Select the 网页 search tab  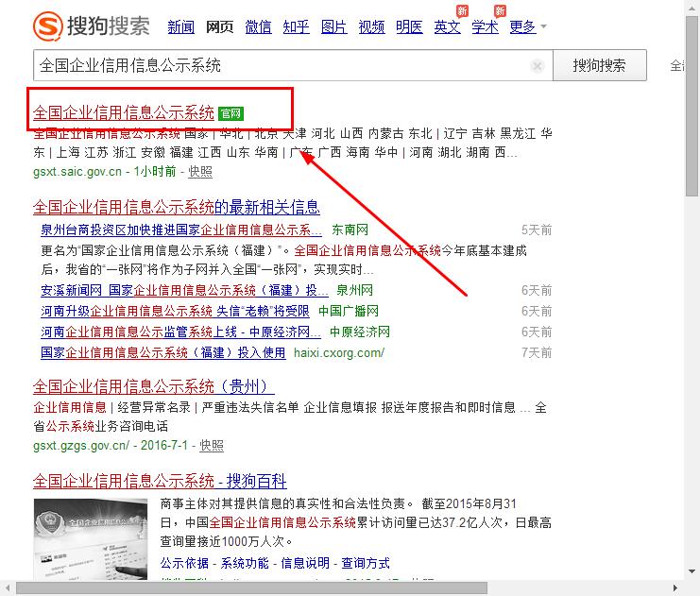219,26
